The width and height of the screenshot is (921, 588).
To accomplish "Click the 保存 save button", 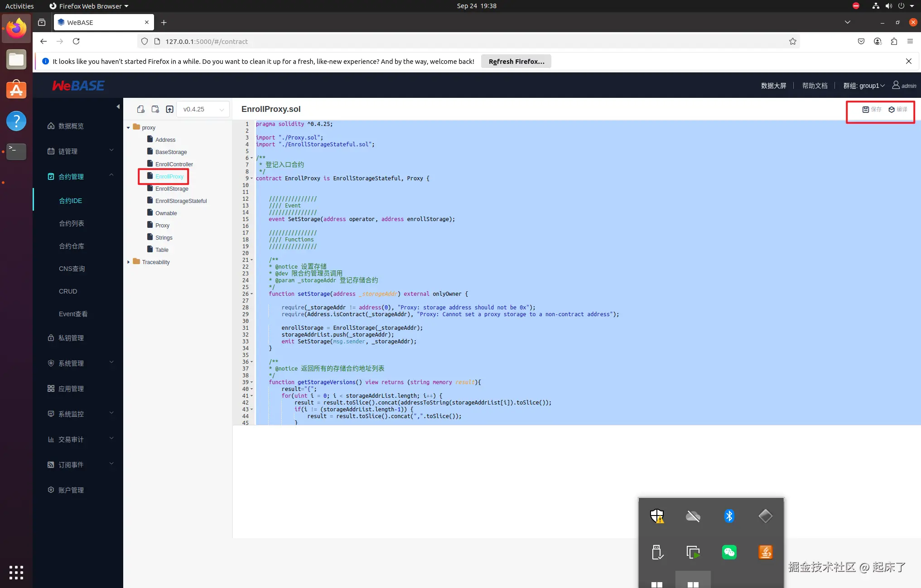I will (872, 109).
